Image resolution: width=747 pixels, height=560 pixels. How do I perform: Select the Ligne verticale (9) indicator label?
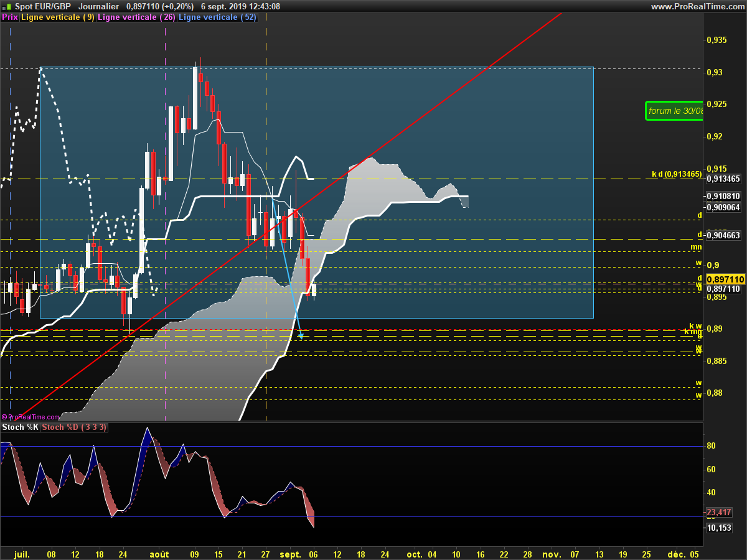pos(58,17)
